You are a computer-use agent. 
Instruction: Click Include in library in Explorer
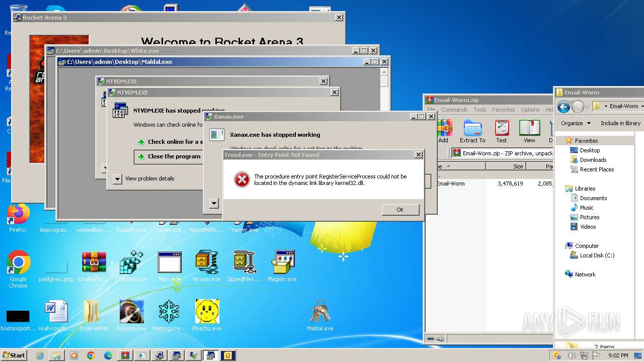(620, 123)
